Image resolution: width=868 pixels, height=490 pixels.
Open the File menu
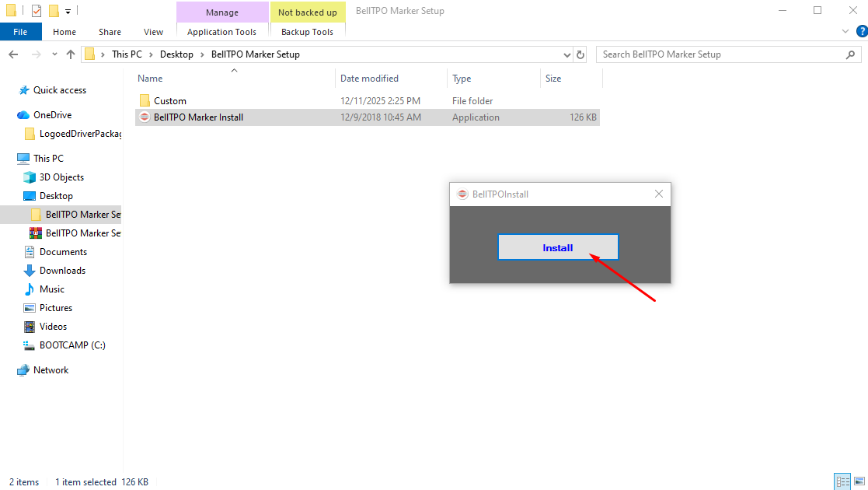[x=20, y=32]
